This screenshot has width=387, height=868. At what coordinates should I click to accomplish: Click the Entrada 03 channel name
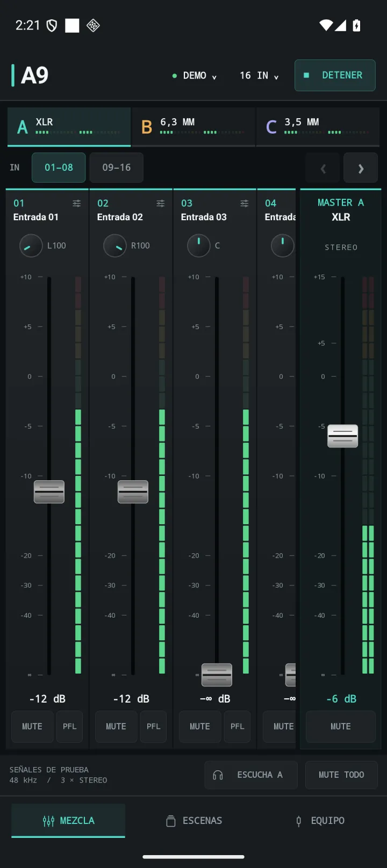click(x=204, y=217)
